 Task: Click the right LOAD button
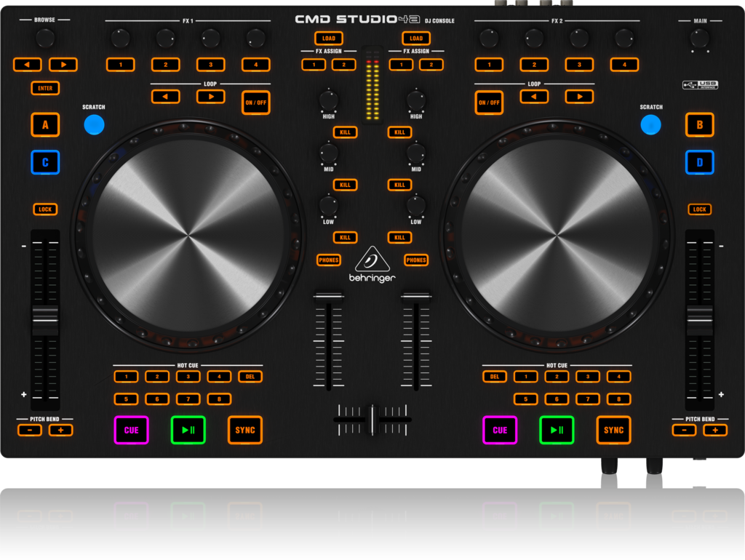[x=416, y=39]
